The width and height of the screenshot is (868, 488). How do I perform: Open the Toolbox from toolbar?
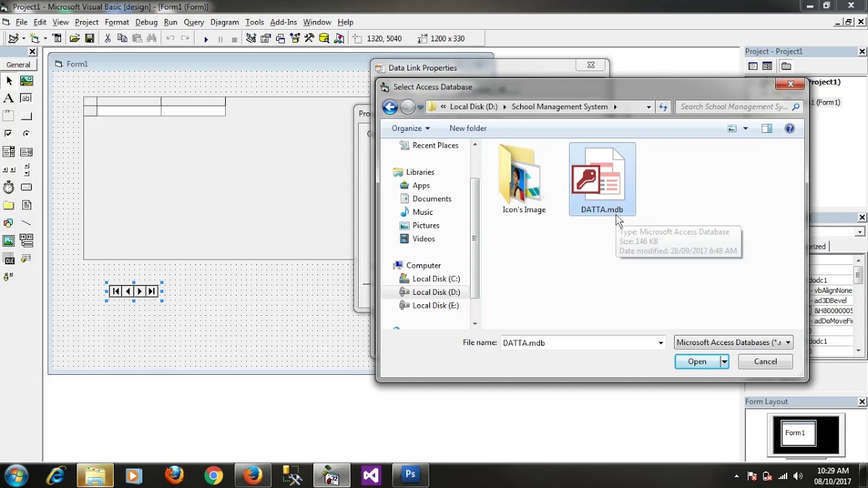309,39
